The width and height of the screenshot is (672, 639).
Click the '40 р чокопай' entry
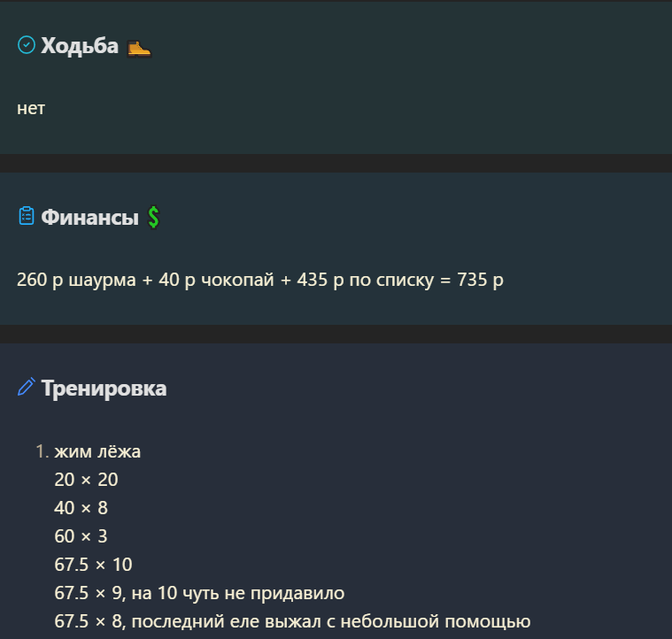point(216,280)
